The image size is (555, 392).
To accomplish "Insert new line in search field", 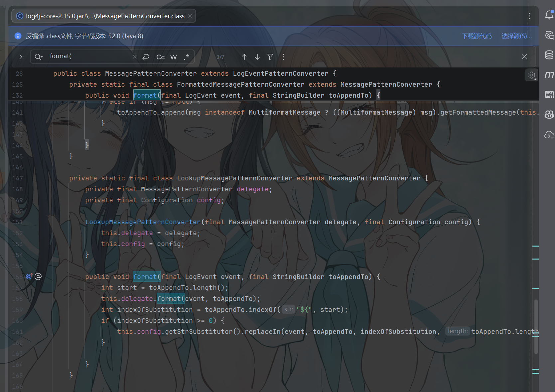I will 146,57.
